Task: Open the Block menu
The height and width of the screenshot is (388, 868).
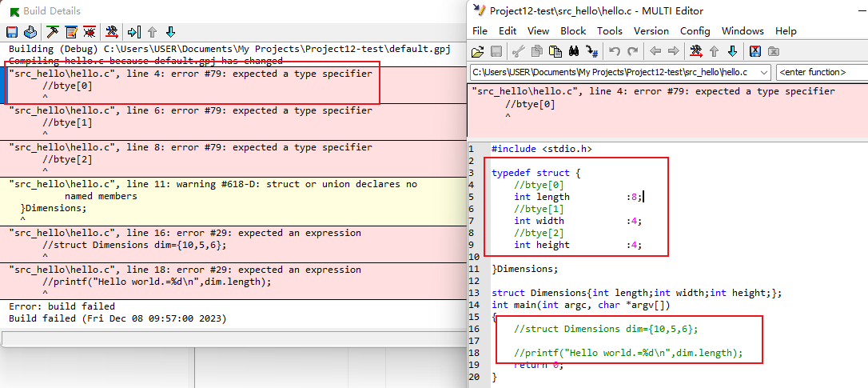Action: [x=572, y=31]
